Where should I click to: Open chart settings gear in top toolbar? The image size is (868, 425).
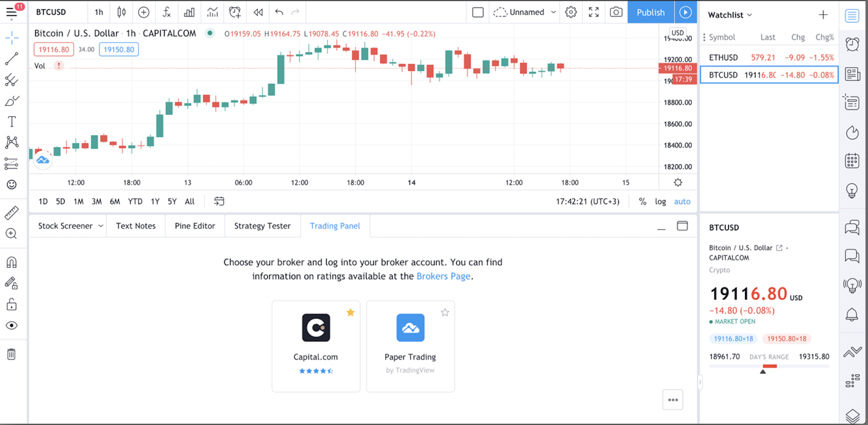coord(571,12)
